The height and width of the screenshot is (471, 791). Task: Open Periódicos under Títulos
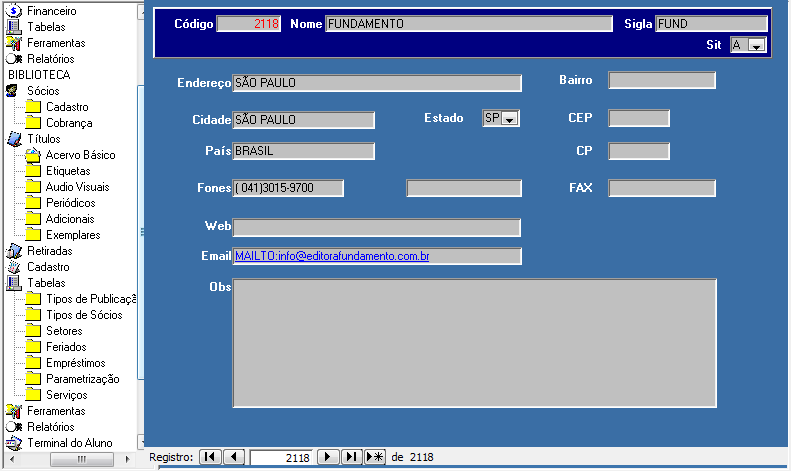(71, 203)
